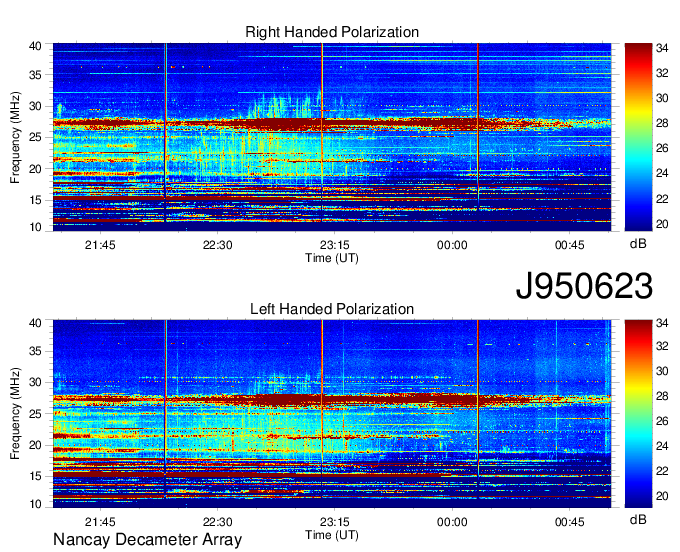The height and width of the screenshot is (552, 680).
Task: Click the 32 dB label on Right Handed color bar
Action: (x=662, y=73)
